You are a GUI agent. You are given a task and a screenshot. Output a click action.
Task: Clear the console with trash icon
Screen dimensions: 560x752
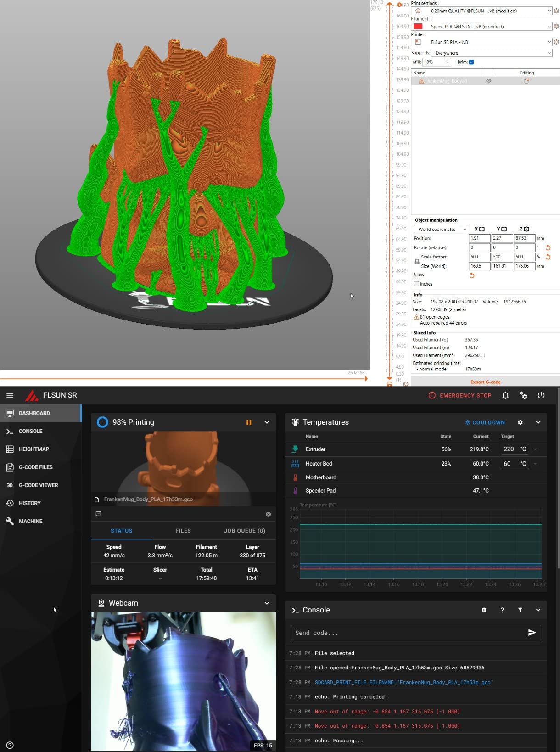click(x=484, y=610)
